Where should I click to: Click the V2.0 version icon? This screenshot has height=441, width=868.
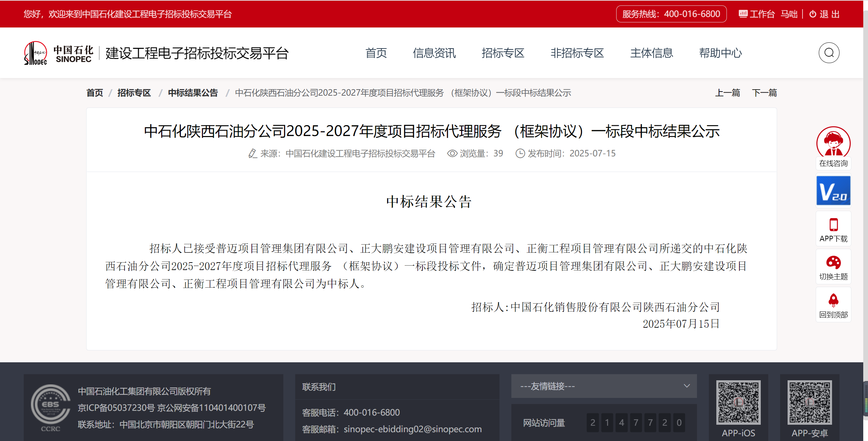833,191
